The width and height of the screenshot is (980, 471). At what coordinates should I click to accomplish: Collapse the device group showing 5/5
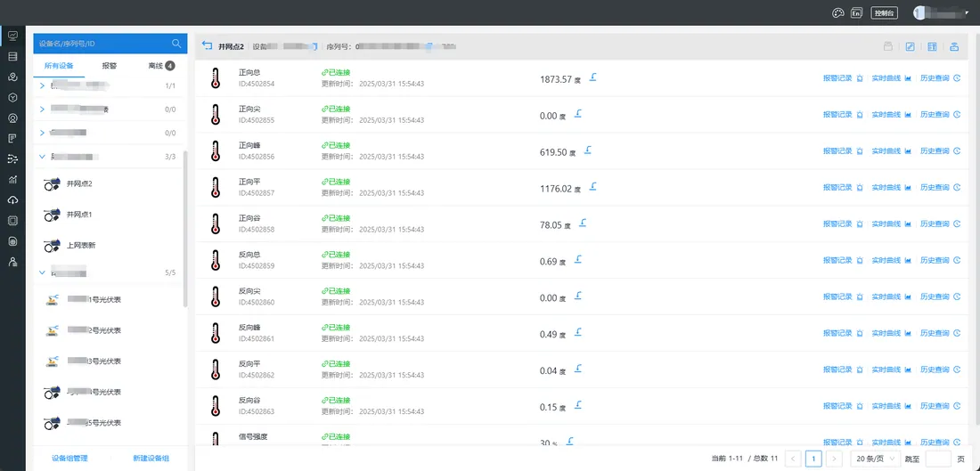[43, 273]
